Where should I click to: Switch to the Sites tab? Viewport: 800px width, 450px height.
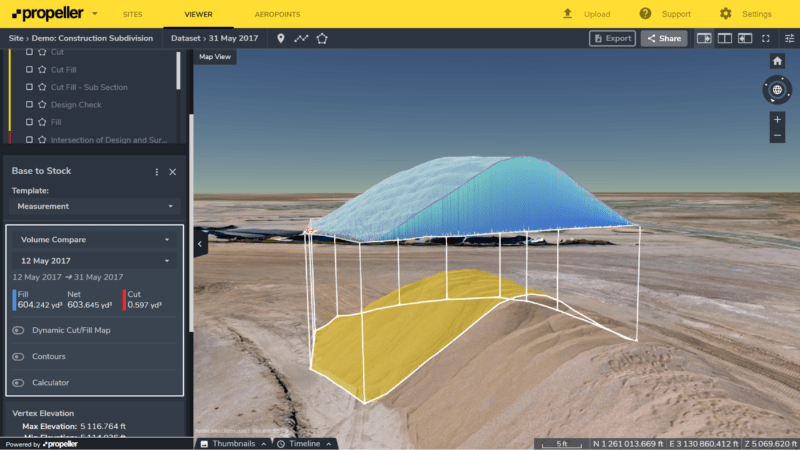point(132,15)
